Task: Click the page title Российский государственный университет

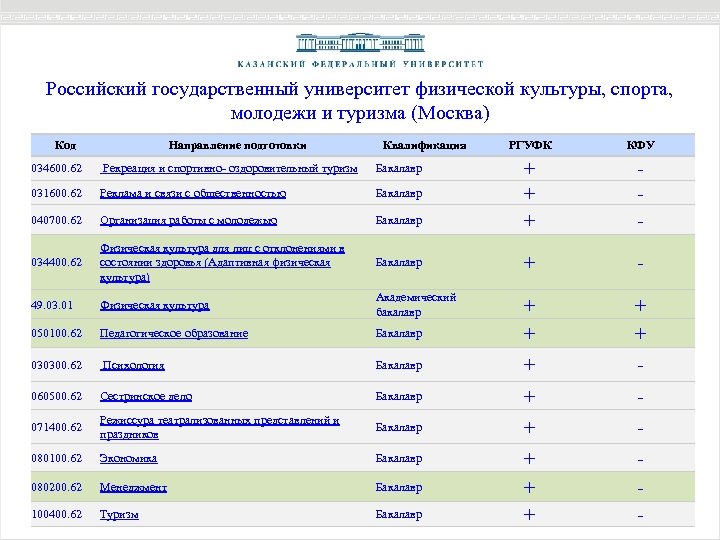Action: coord(360,101)
